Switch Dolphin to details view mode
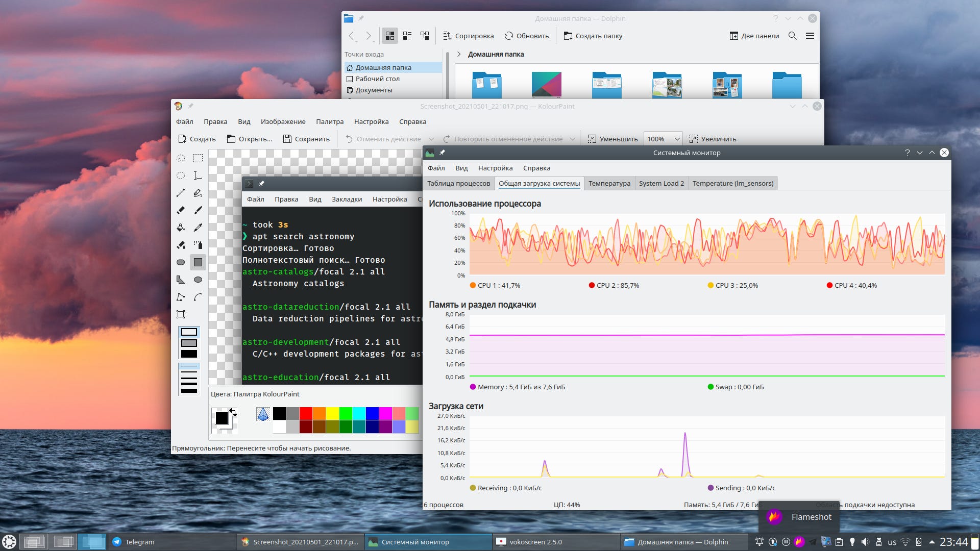The width and height of the screenshot is (980, 551). (x=407, y=36)
